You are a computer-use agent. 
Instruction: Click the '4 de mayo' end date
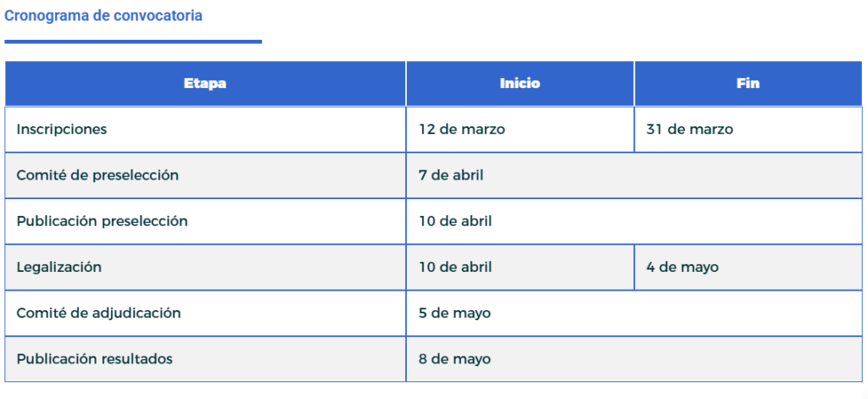(682, 267)
